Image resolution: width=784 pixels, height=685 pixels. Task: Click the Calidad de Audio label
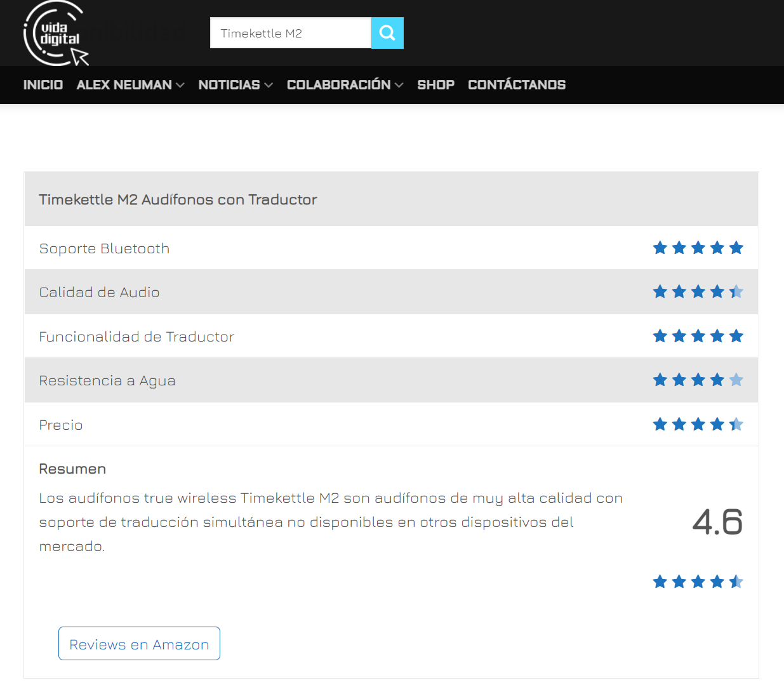point(99,292)
